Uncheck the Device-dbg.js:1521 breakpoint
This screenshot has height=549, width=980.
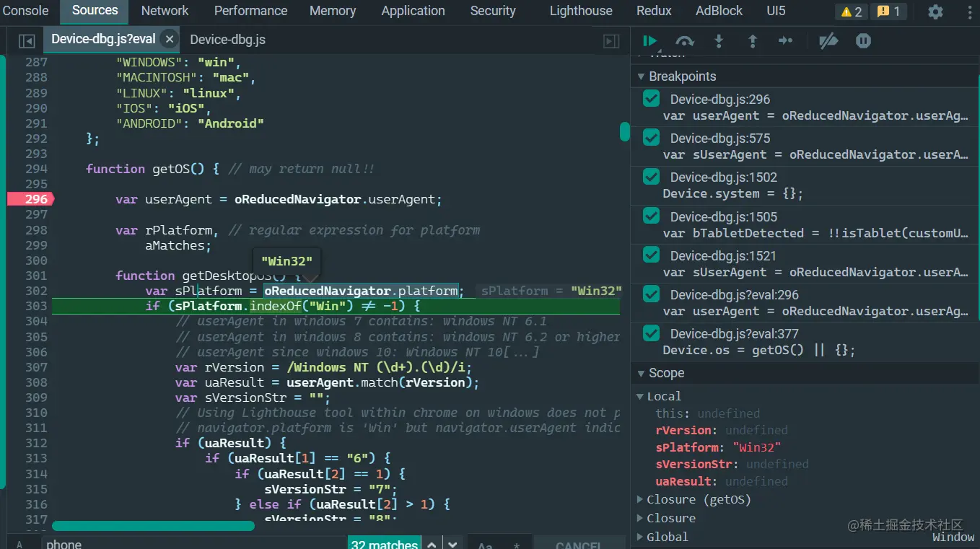652,255
